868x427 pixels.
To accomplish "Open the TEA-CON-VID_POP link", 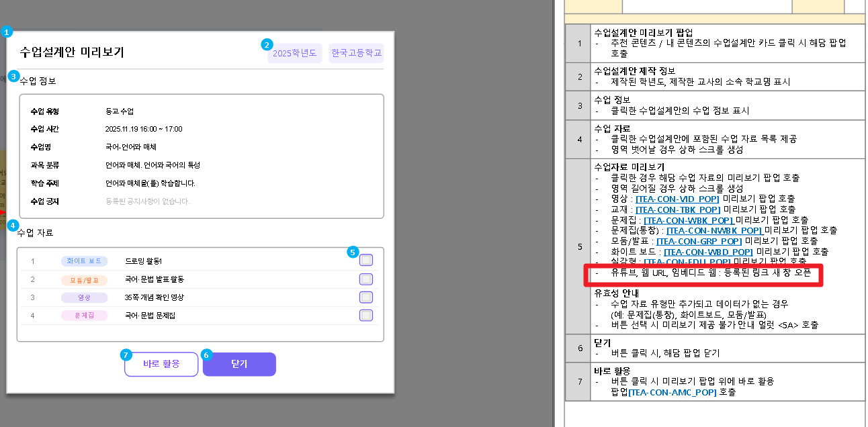I will [x=677, y=199].
